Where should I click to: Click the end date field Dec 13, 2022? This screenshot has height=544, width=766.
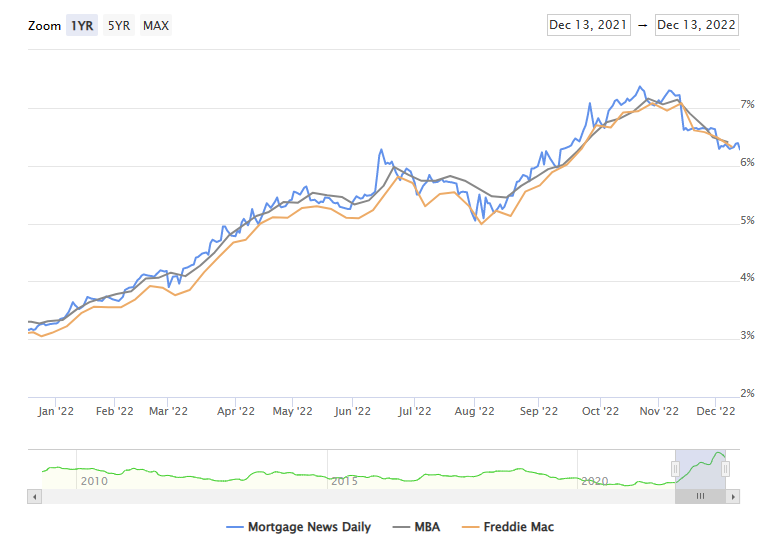point(697,25)
